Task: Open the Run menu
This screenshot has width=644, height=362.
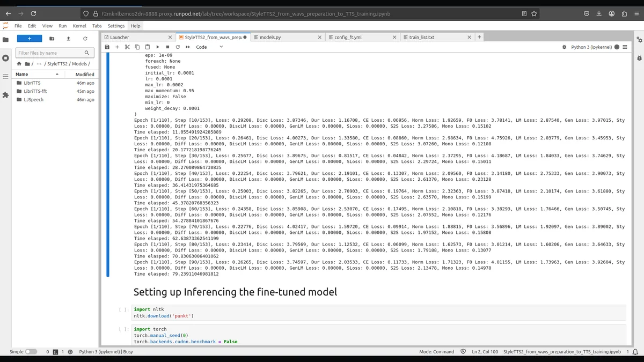Action: tap(63, 26)
